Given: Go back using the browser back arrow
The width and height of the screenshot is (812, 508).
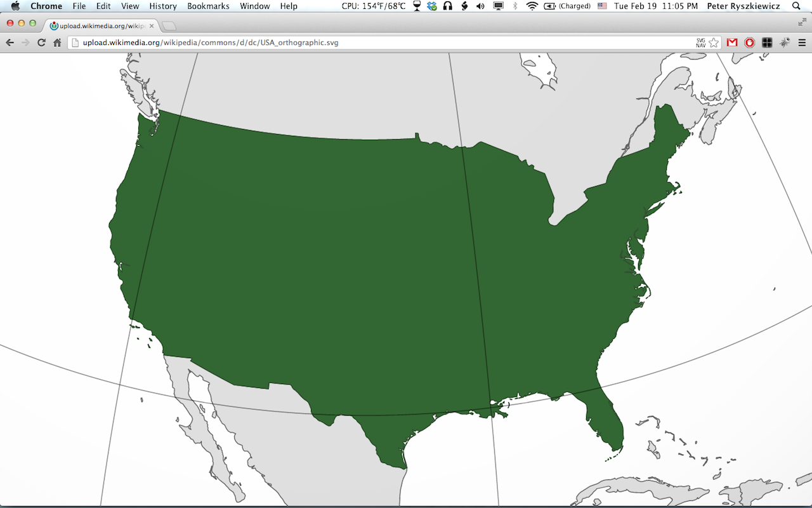Looking at the screenshot, I should pos(10,43).
